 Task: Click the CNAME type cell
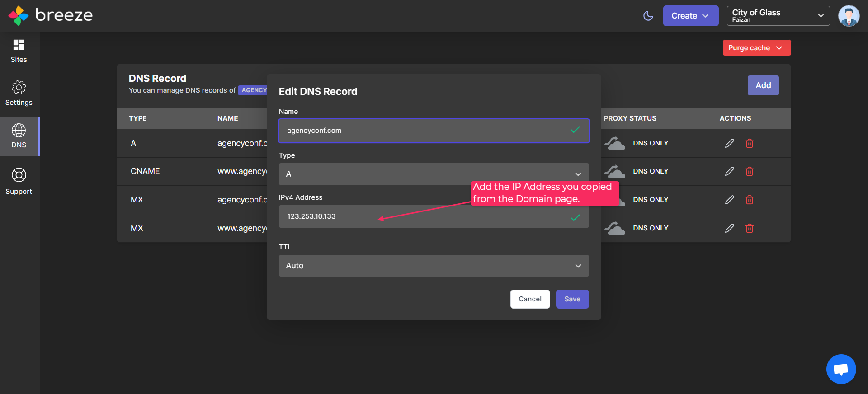coord(145,171)
